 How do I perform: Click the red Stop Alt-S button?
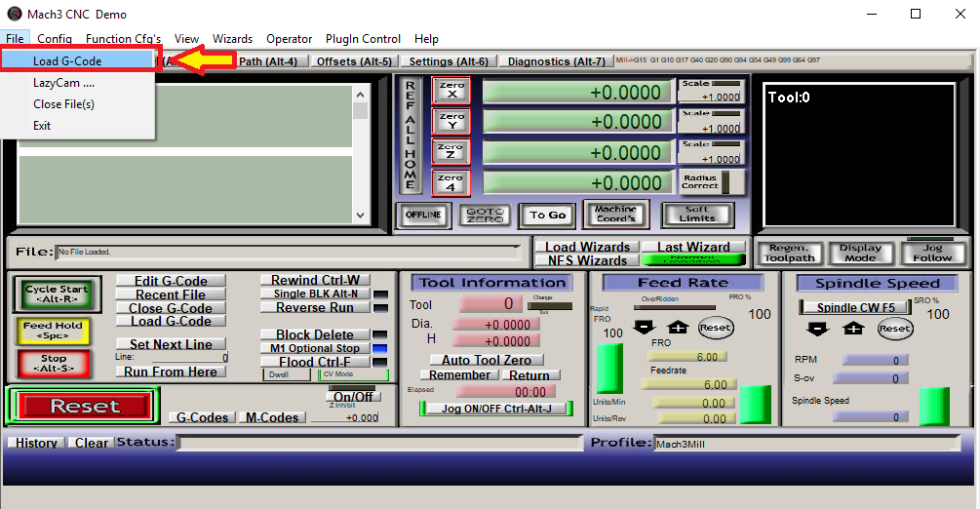pos(54,364)
